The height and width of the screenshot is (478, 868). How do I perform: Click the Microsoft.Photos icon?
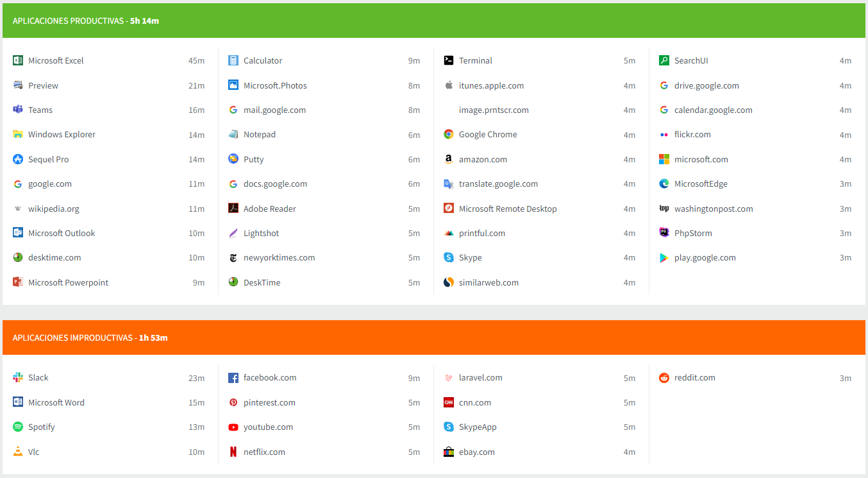point(233,85)
